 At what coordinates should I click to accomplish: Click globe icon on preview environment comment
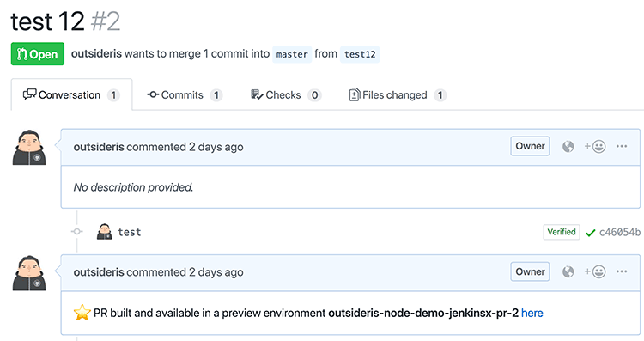pos(568,272)
